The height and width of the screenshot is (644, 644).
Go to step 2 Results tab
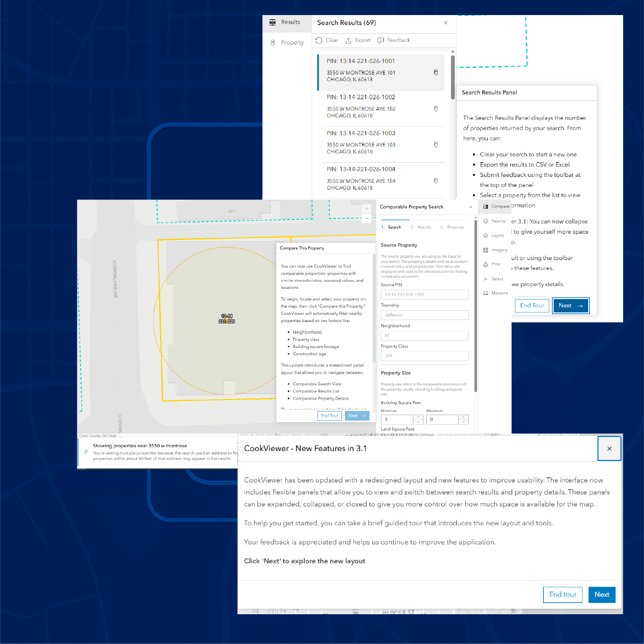(x=421, y=227)
